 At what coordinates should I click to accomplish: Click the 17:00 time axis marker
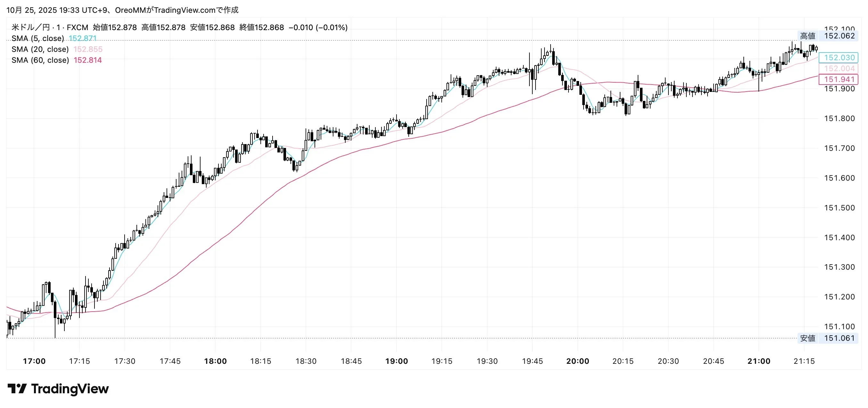(x=34, y=361)
